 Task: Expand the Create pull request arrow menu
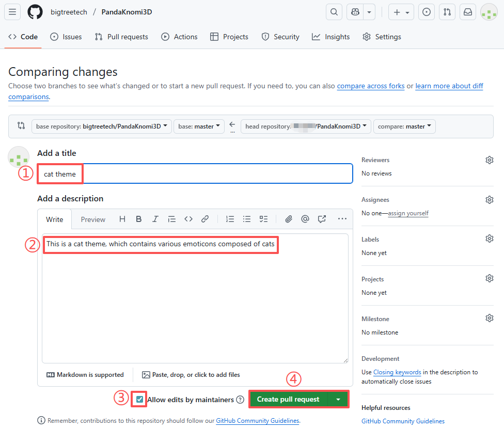click(338, 399)
